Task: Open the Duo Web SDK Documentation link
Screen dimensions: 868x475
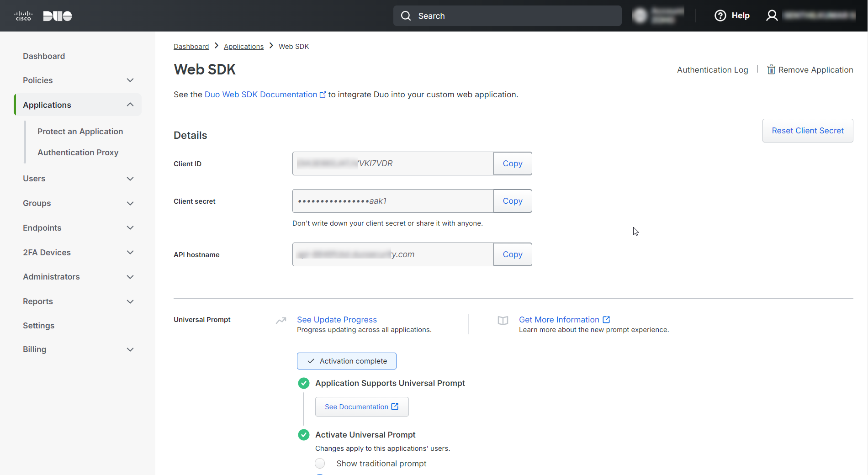Action: click(261, 95)
